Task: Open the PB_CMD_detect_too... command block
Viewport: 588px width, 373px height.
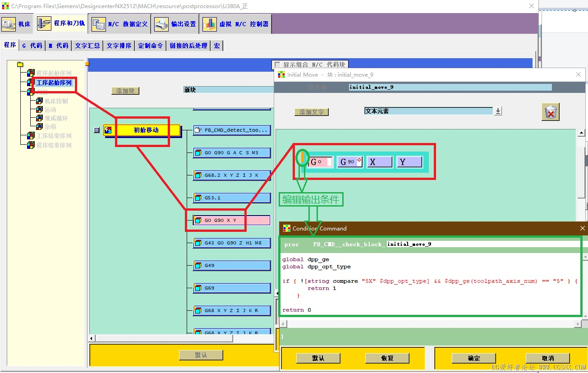Action: pos(232,130)
